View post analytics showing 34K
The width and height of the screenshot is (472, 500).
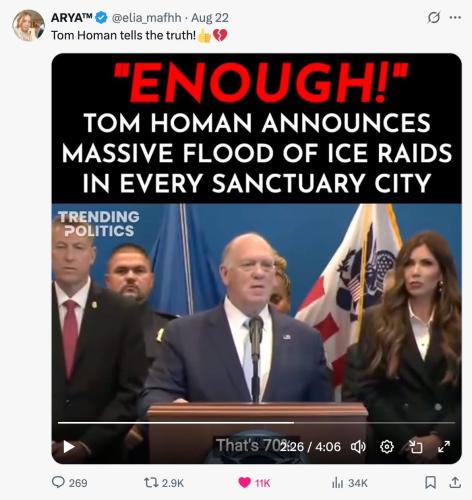[x=350, y=483]
